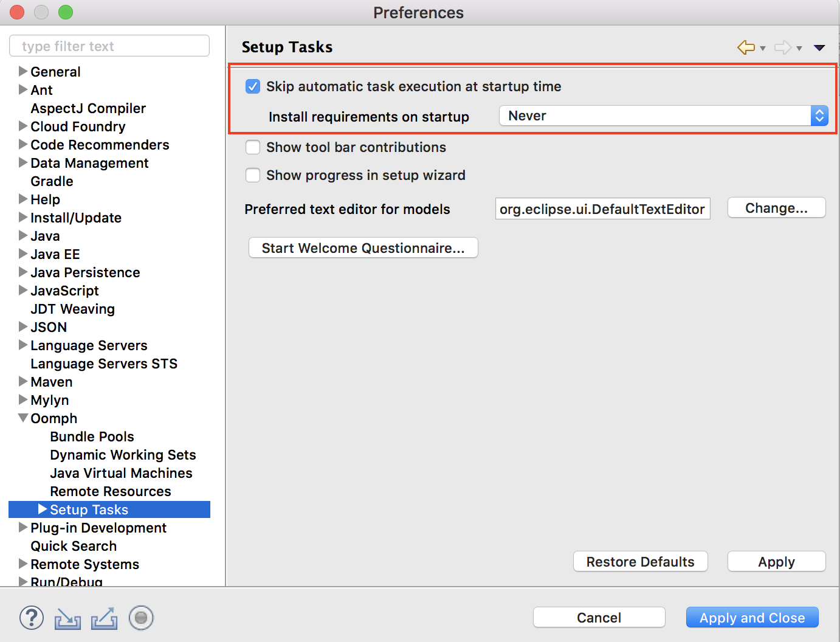
Task: Open help for the preferences dialog
Action: [x=32, y=618]
